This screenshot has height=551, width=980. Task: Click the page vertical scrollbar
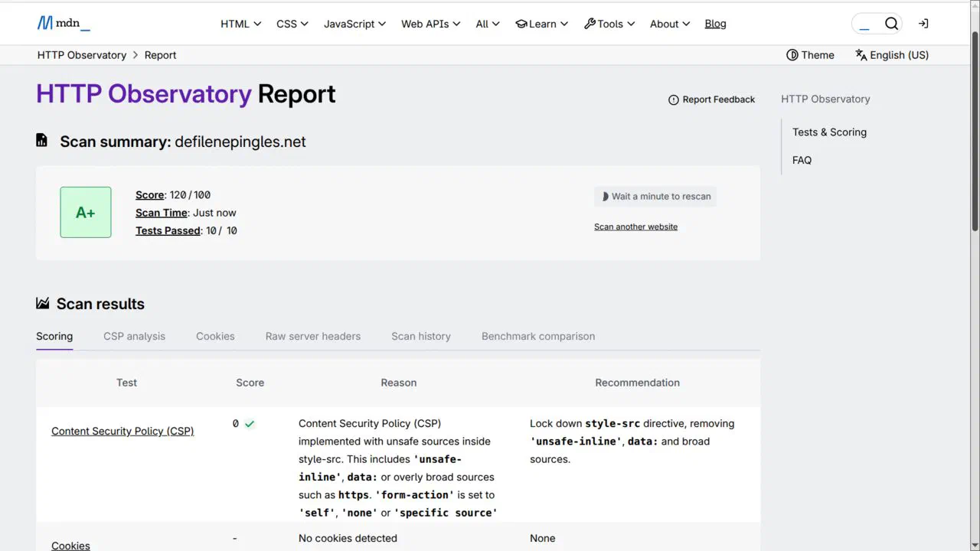(975, 130)
